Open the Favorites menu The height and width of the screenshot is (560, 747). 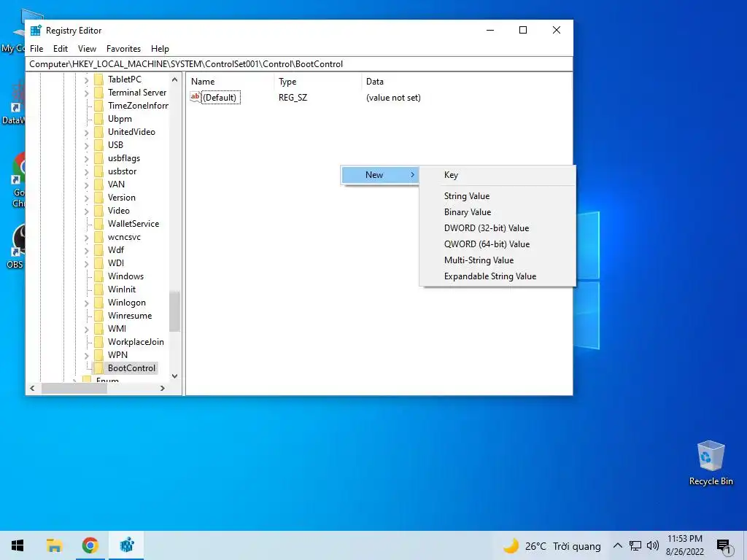pos(123,49)
